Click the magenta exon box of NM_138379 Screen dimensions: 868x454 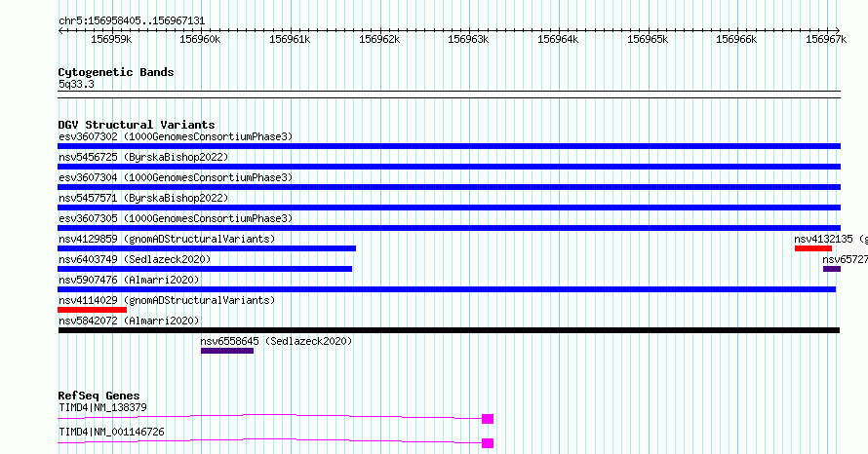coord(488,419)
